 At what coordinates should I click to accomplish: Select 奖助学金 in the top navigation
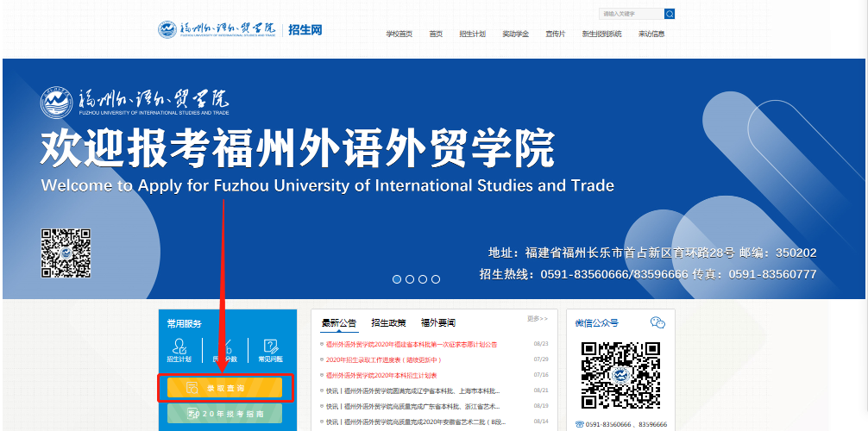[515, 34]
